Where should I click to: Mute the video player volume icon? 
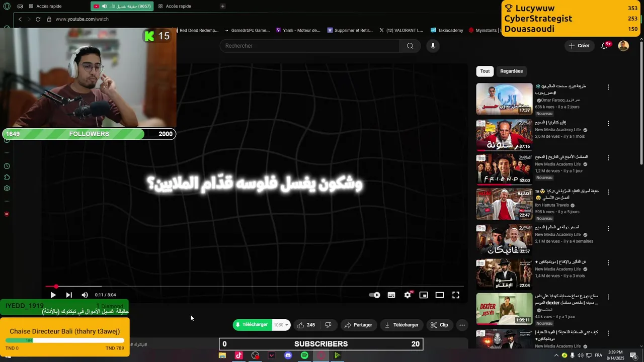85,295
